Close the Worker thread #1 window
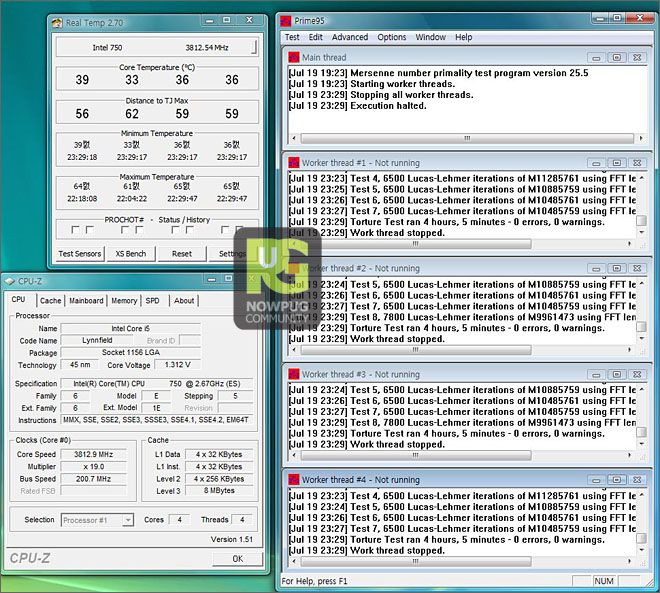The width and height of the screenshot is (660, 593). click(637, 163)
